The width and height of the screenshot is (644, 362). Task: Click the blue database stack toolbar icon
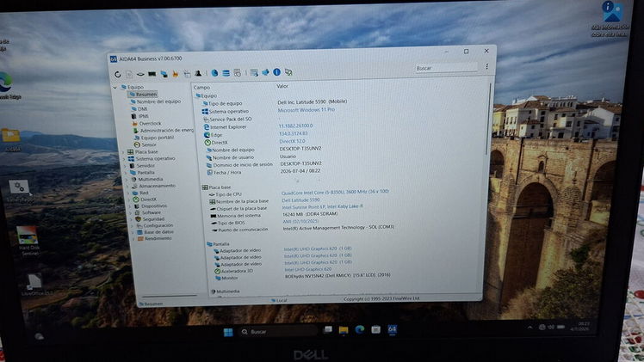point(226,73)
